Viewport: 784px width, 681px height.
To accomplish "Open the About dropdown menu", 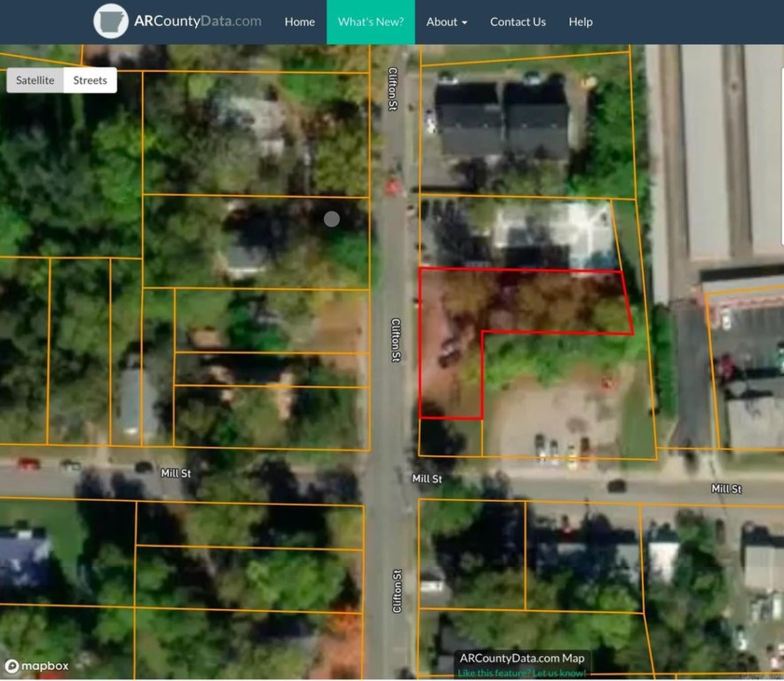I will [446, 21].
